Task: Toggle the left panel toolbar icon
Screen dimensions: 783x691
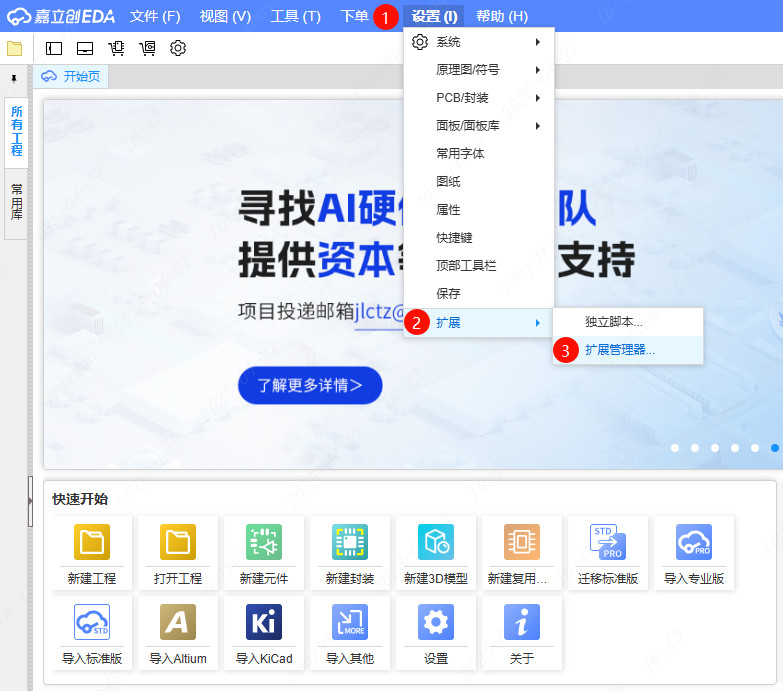Action: pyautogui.click(x=54, y=48)
